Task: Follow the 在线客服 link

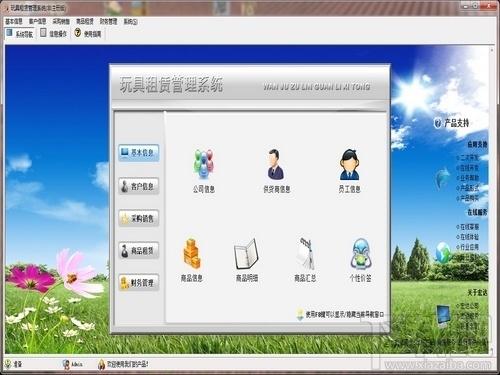Action: coord(468,227)
